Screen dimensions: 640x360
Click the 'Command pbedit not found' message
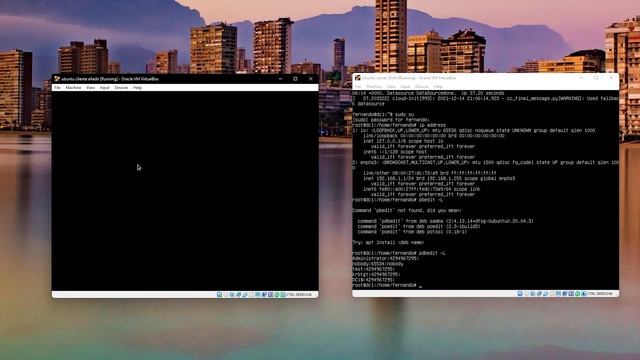407,210
